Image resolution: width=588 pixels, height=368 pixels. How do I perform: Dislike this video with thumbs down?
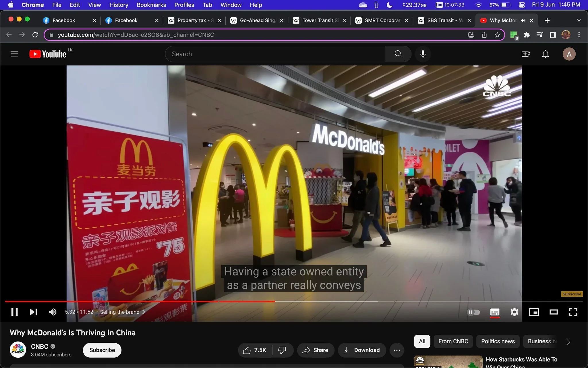282,350
